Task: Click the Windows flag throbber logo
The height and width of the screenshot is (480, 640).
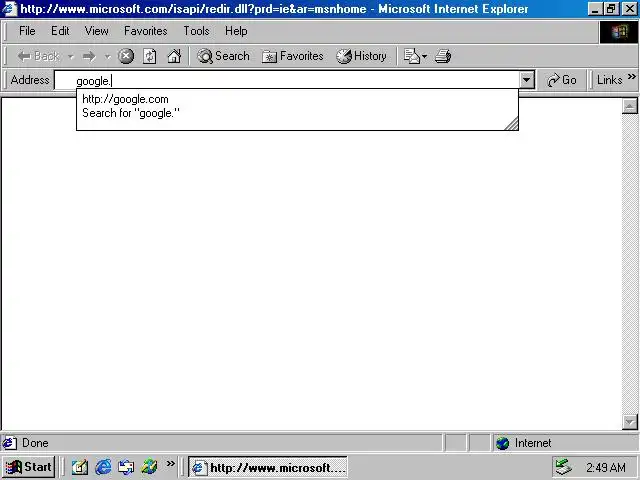Action: [x=619, y=32]
